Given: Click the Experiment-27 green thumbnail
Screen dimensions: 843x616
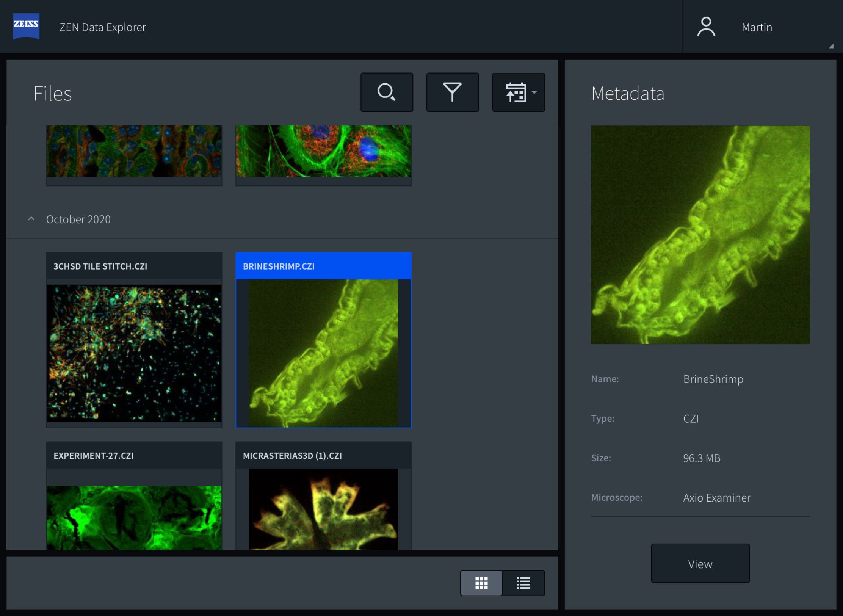Looking at the screenshot, I should coord(134,518).
